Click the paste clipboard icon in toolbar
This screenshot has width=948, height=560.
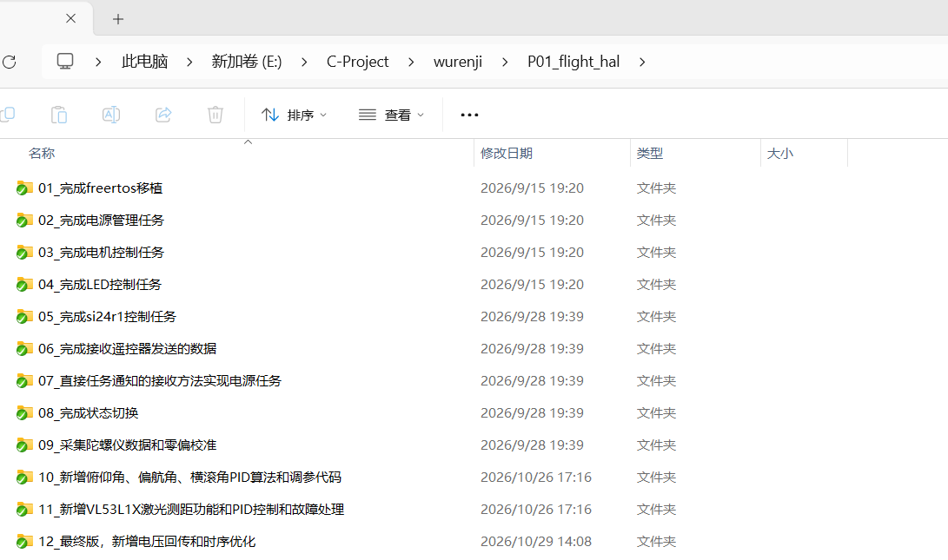point(58,115)
